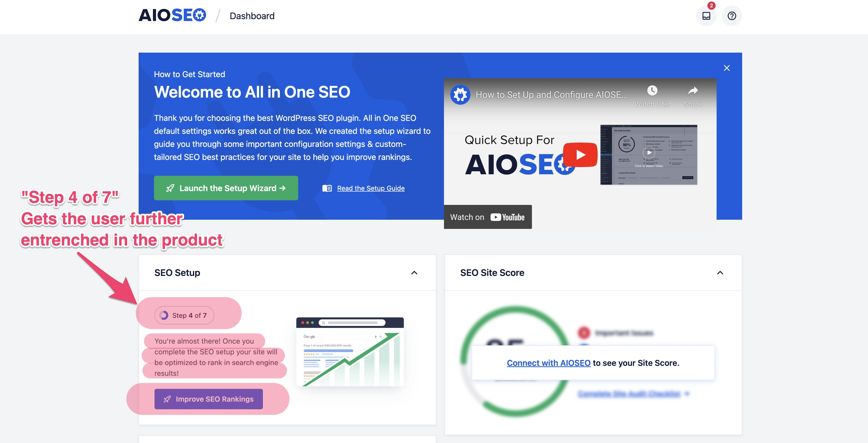
Task: Click the Watch later clock icon
Action: coord(652,90)
